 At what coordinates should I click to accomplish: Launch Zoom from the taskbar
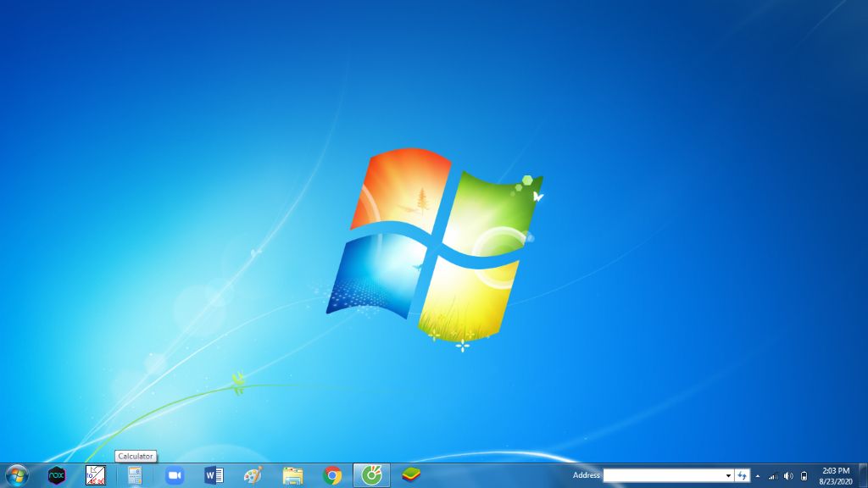click(175, 475)
